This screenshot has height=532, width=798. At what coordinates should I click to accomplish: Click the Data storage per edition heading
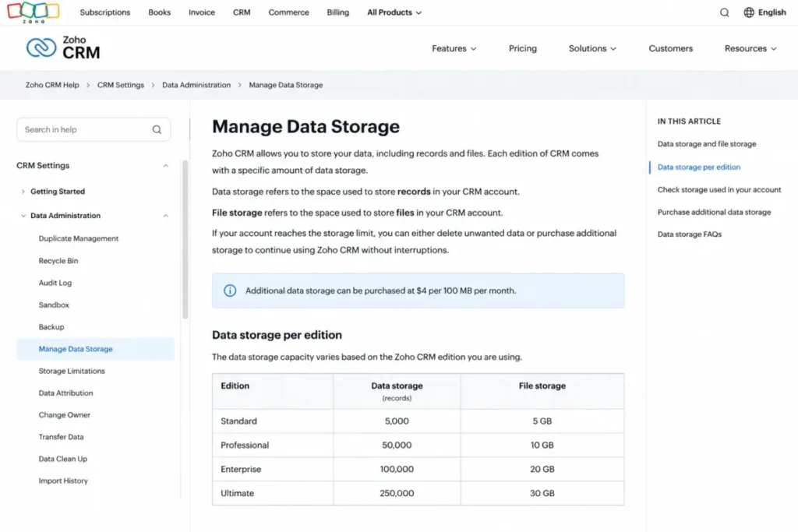[x=277, y=335]
